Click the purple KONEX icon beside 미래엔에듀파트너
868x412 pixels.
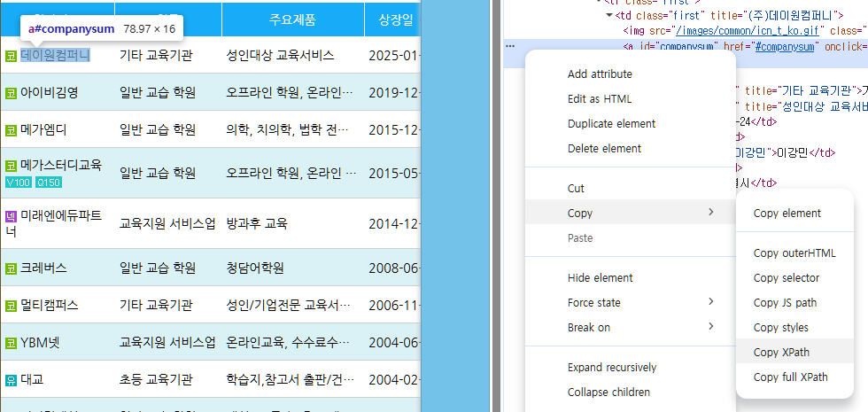tap(11, 216)
